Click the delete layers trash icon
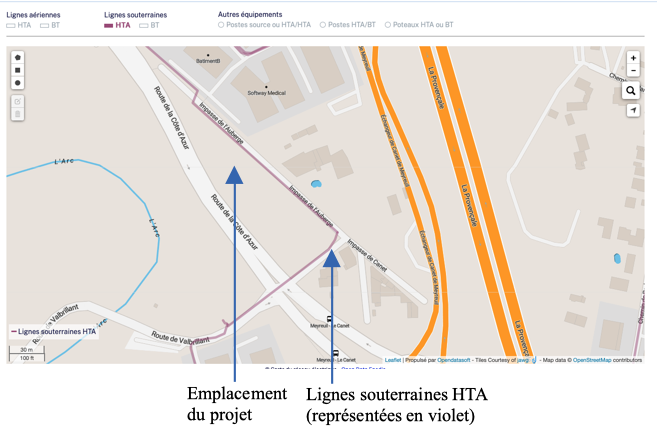The height and width of the screenshot is (430, 657). tap(18, 114)
